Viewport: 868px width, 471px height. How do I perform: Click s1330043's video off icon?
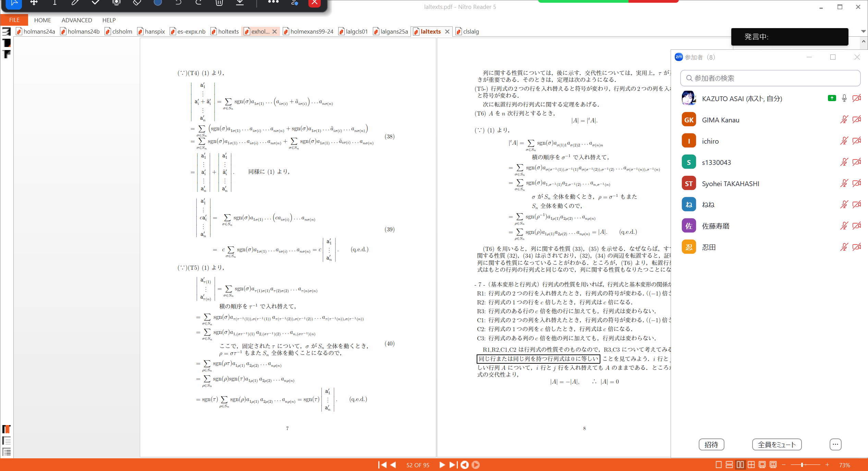point(857,162)
